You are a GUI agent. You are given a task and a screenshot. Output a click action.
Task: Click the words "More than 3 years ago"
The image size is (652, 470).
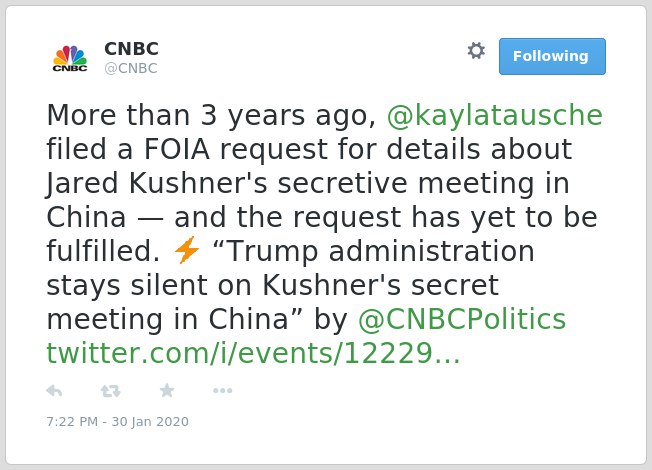coord(211,115)
